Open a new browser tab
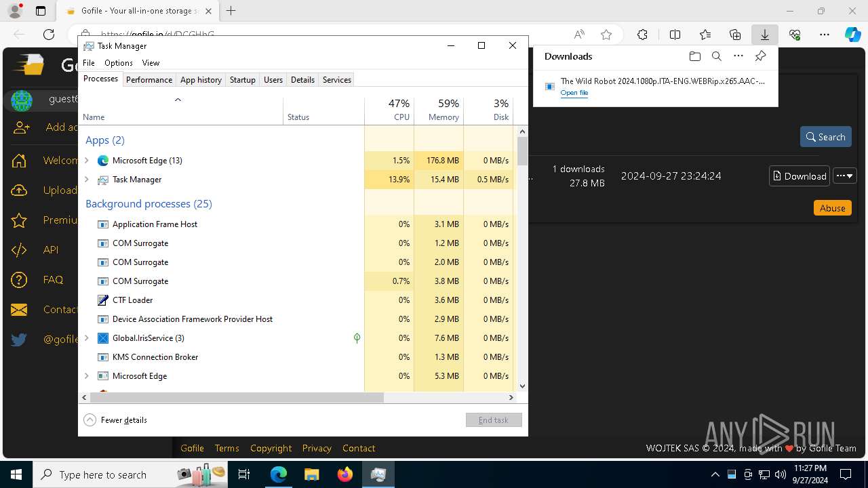 (x=231, y=11)
